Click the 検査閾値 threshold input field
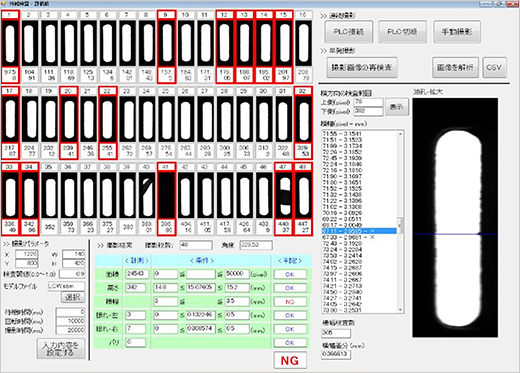This screenshot has width=520, height=373. pyautogui.click(x=72, y=274)
